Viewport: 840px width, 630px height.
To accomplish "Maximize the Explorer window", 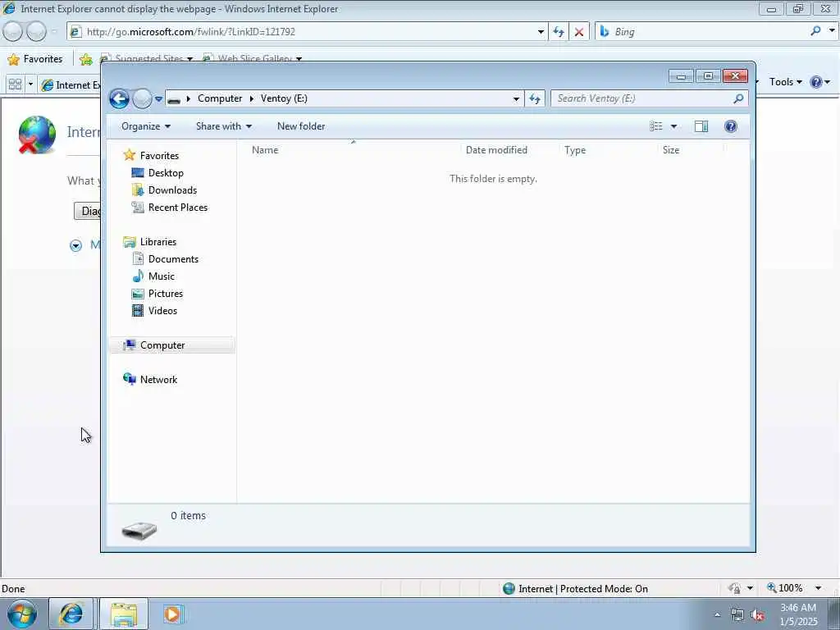I will click(708, 76).
